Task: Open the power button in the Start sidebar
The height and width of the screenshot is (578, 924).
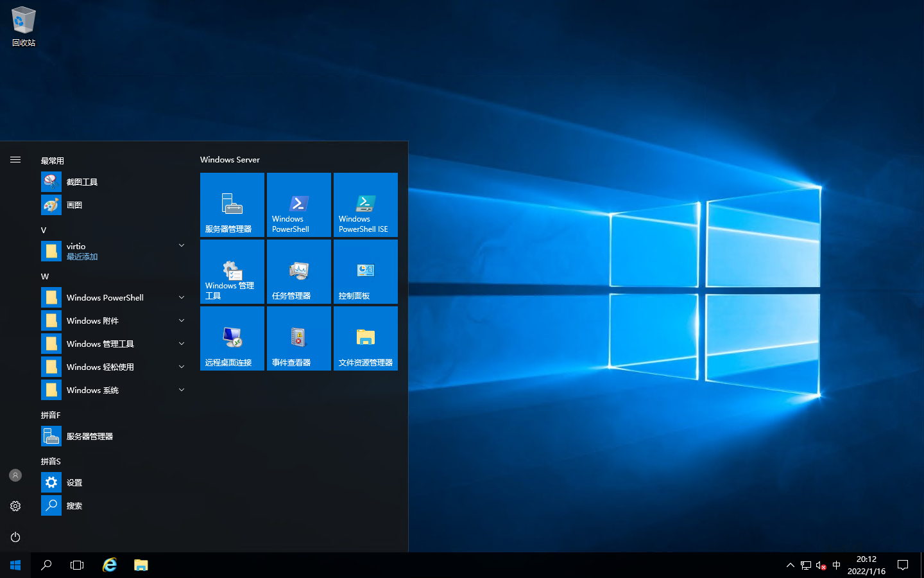Action: (15, 537)
